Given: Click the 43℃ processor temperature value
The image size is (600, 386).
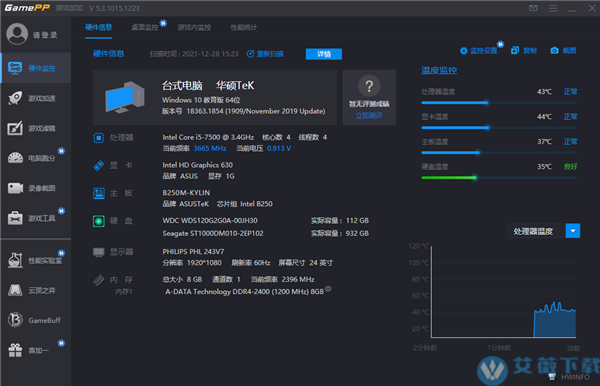Looking at the screenshot, I should tap(544, 92).
